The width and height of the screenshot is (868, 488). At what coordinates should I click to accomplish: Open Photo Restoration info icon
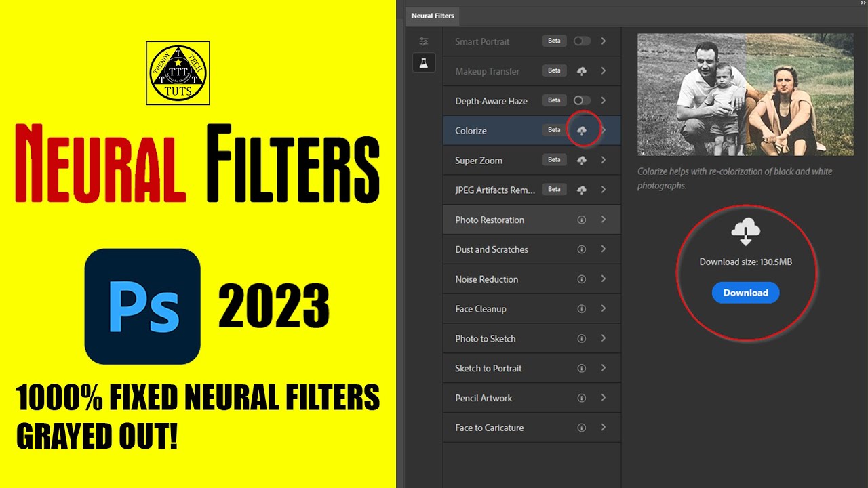pos(581,220)
